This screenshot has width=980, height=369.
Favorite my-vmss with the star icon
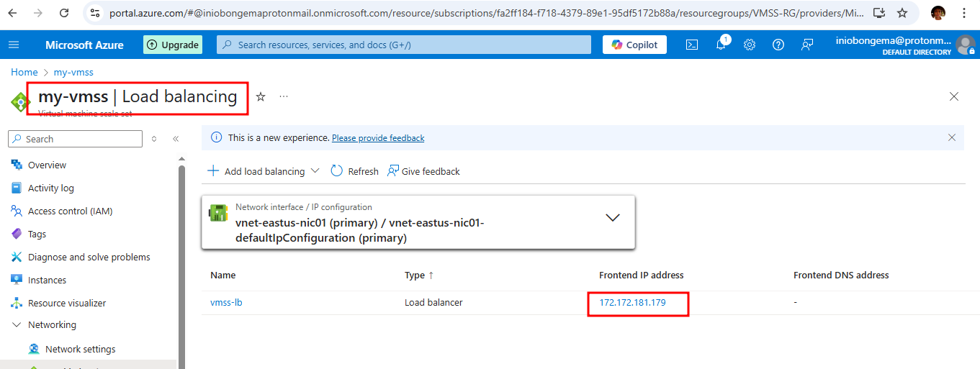click(x=261, y=96)
